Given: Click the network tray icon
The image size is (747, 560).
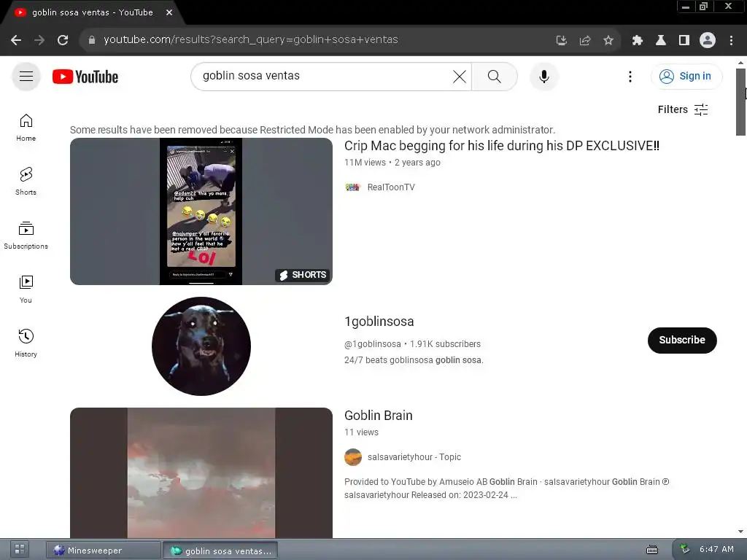Looking at the screenshot, I should (684, 549).
